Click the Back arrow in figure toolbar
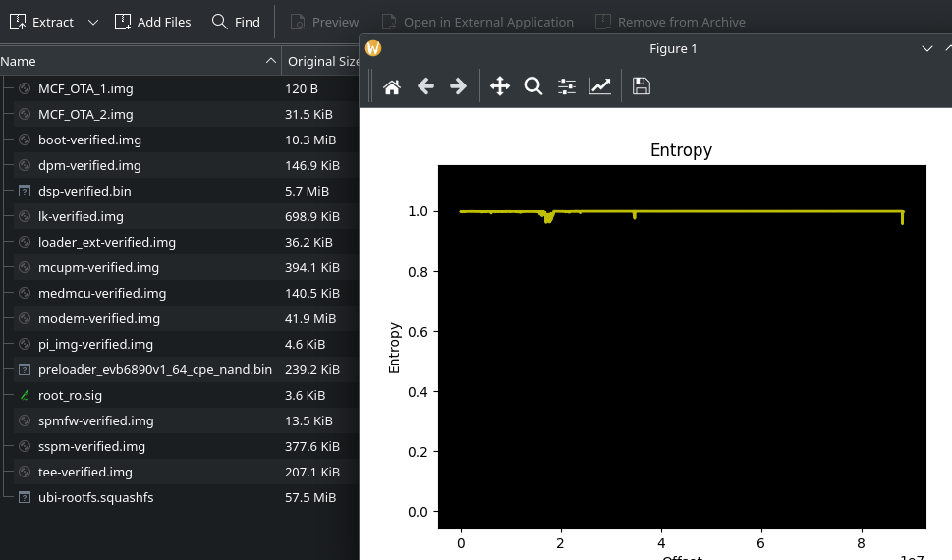The image size is (952, 560). (425, 86)
